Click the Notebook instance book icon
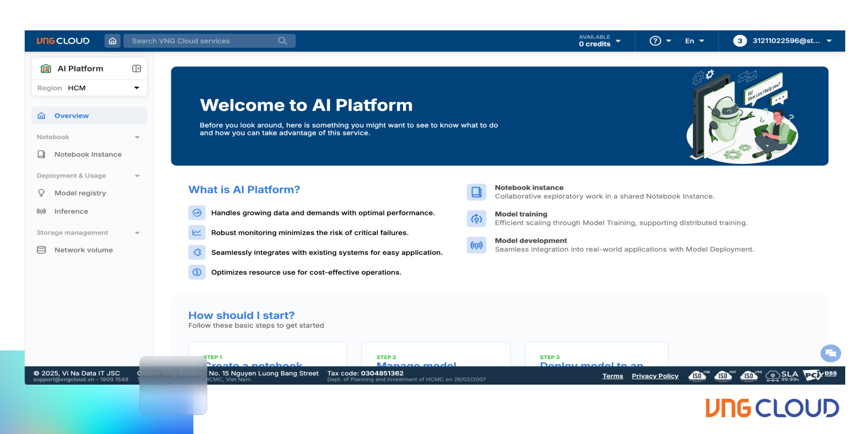This screenshot has height=434, width=868. [476, 192]
